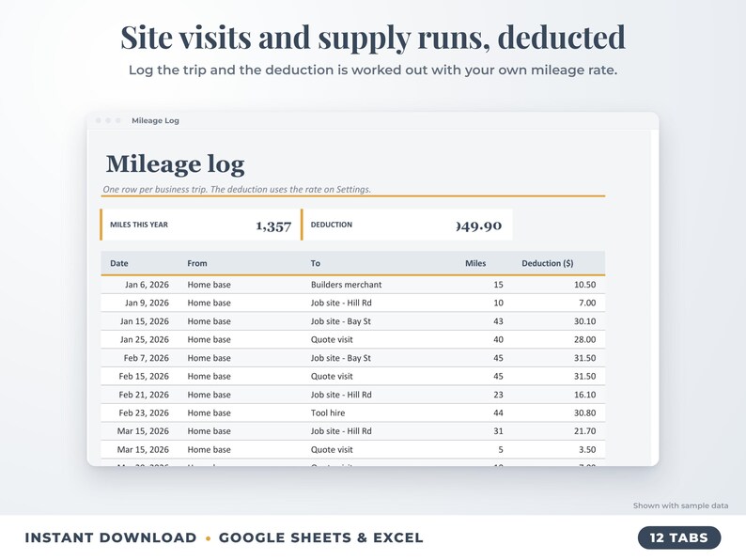The height and width of the screenshot is (560, 746).
Task: Select the "Jan 25, 2026" date cell
Action: tap(144, 339)
